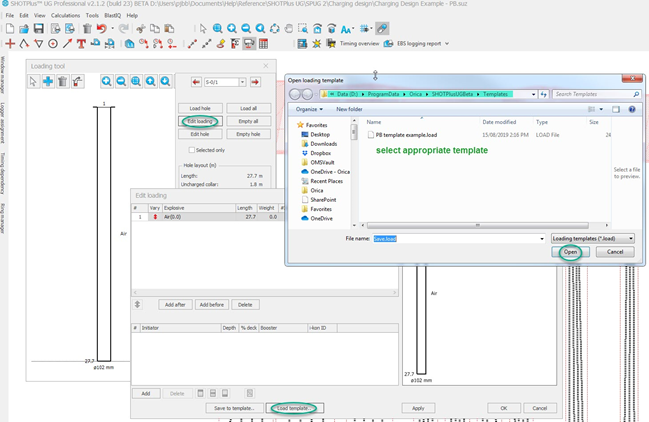Click the trash Delete icon in main toolbar
The height and width of the screenshot is (422, 649).
coord(87,29)
